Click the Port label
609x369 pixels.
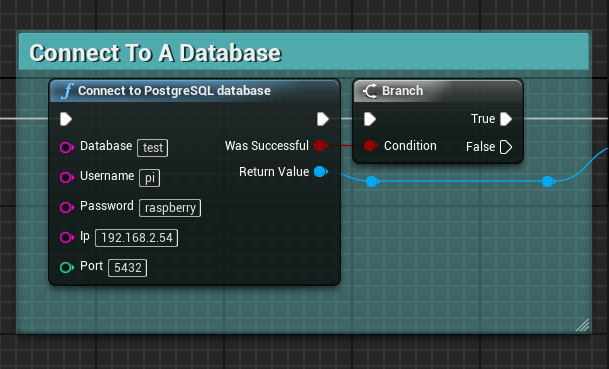pos(91,266)
